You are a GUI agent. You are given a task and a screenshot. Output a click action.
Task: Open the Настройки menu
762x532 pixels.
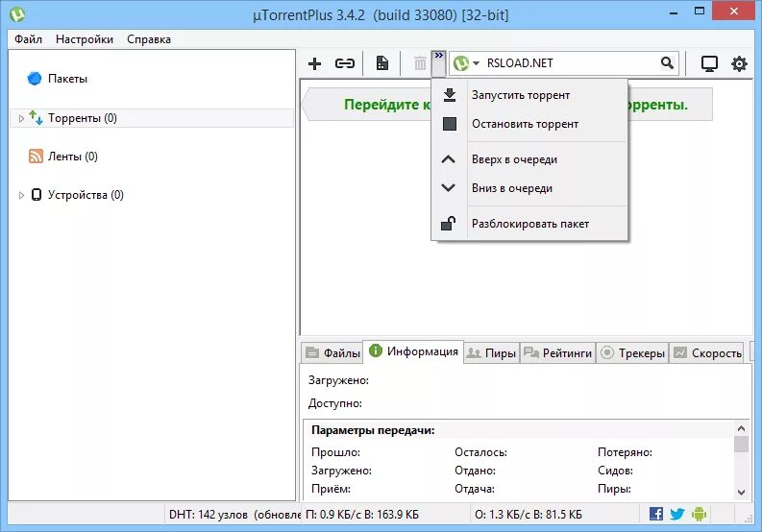(x=85, y=39)
